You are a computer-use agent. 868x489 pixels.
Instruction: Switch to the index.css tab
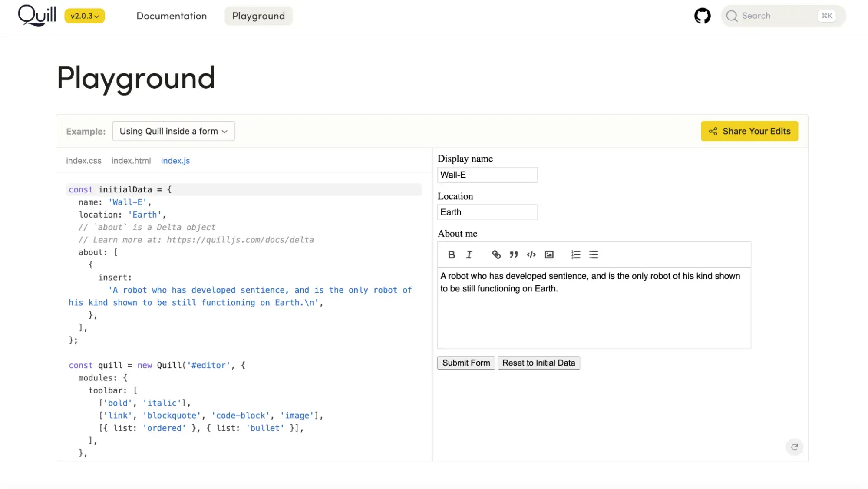(x=83, y=161)
